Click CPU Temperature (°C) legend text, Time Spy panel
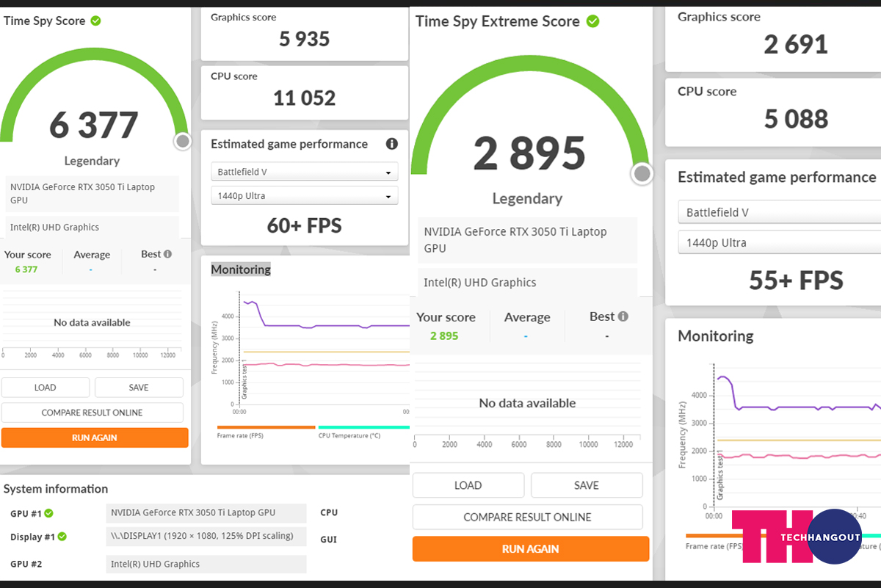Screen dimensions: 881x588 pos(349,435)
